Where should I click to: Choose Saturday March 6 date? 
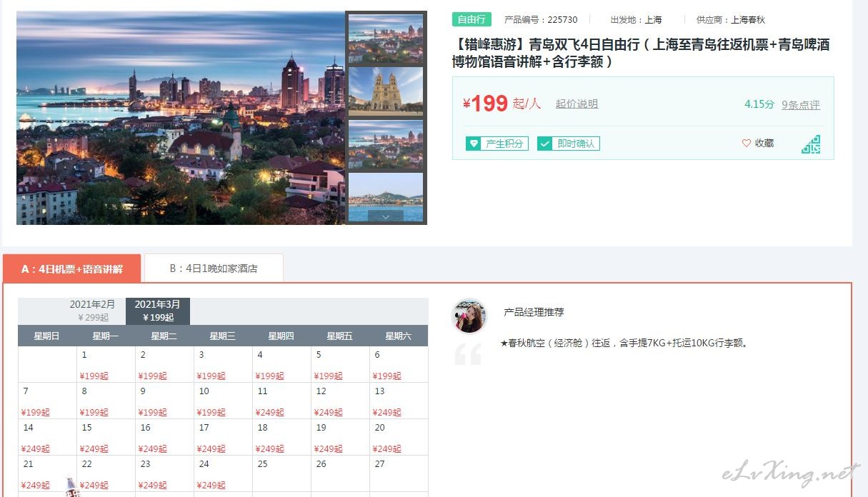[399, 364]
